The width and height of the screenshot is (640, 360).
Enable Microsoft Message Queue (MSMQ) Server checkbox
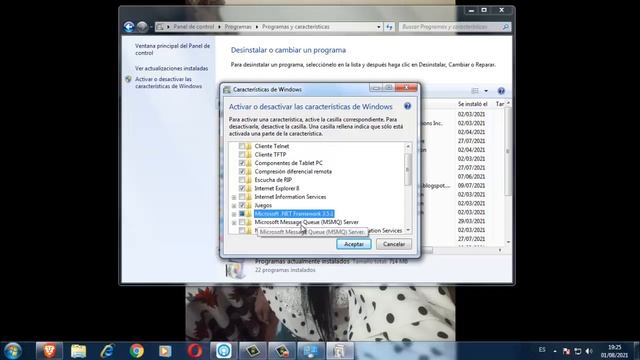(242, 222)
